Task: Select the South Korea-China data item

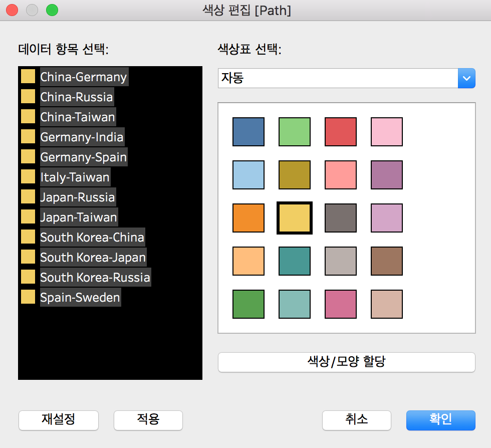Action: pos(92,237)
